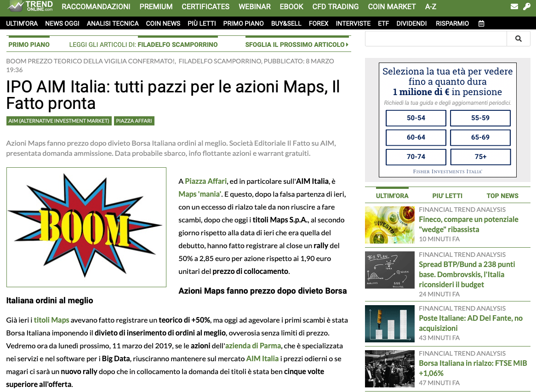Open RISPARMIO section

click(452, 23)
